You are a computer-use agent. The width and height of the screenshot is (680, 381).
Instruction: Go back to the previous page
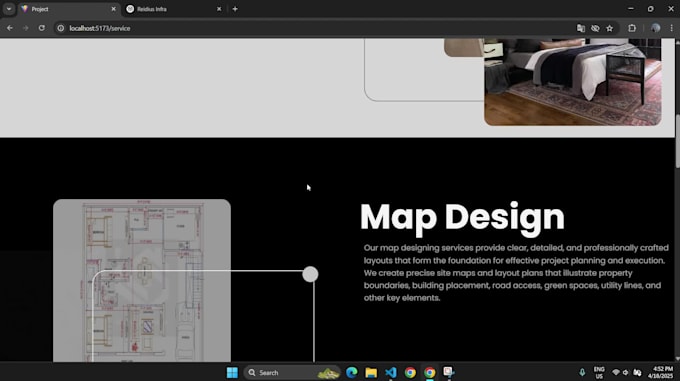[10, 28]
